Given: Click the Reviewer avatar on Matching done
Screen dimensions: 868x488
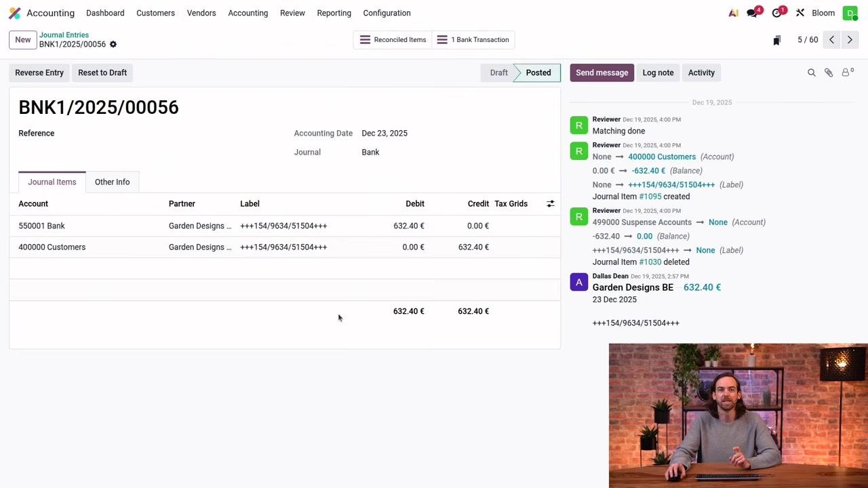Looking at the screenshot, I should [x=578, y=125].
